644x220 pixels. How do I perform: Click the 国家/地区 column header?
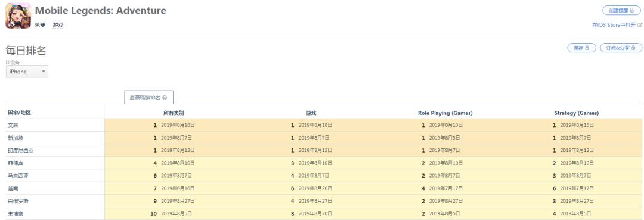coord(19,113)
